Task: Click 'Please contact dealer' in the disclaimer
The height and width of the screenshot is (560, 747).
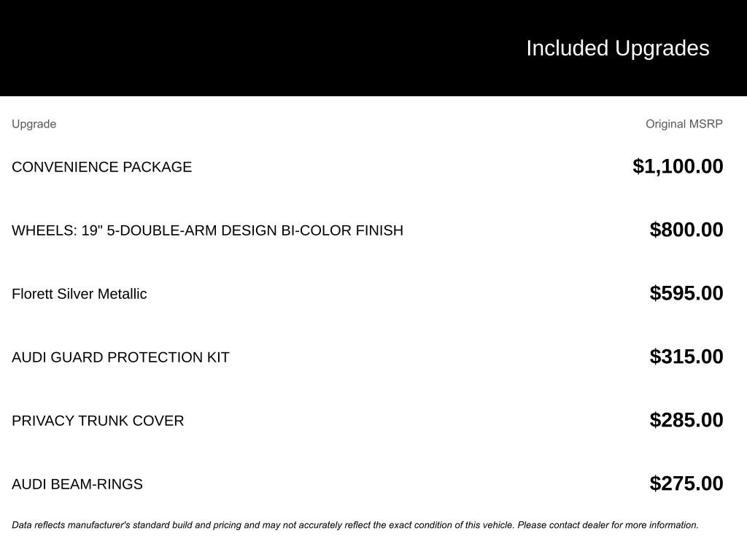Action: point(563,525)
